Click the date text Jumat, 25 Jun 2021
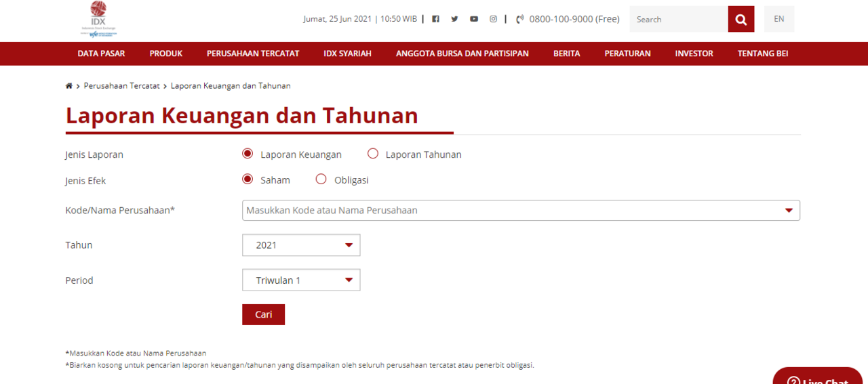The height and width of the screenshot is (384, 868). point(337,19)
